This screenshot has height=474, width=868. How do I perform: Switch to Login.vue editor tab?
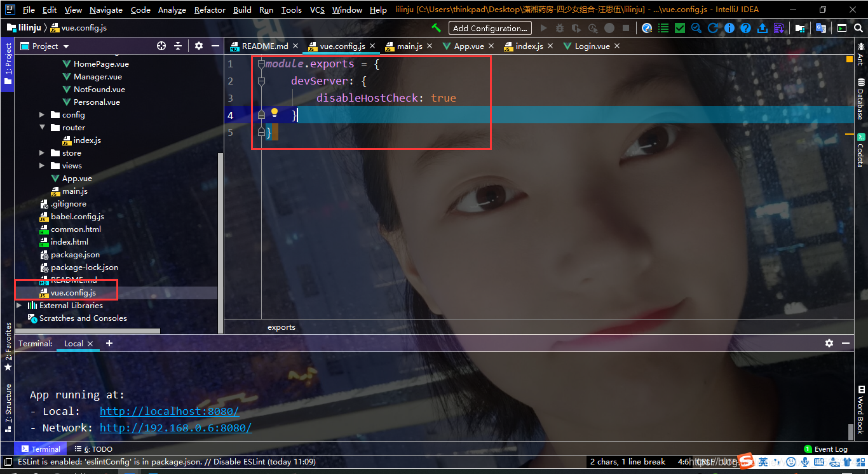coord(592,46)
